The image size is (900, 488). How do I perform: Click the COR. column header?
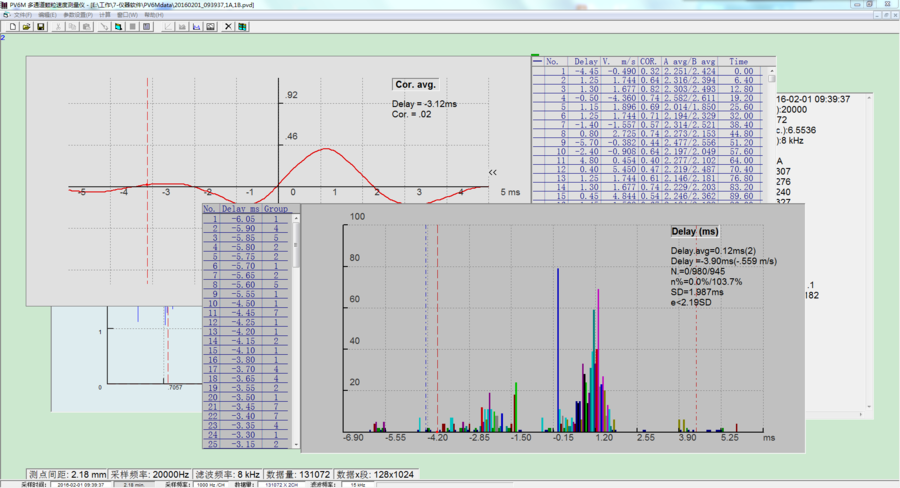[x=649, y=61]
